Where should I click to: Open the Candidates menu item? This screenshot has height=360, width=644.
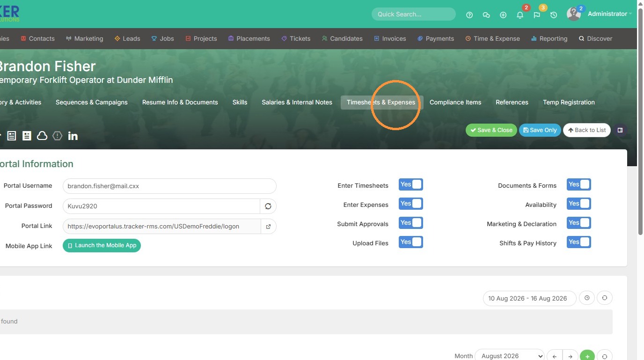342,38
